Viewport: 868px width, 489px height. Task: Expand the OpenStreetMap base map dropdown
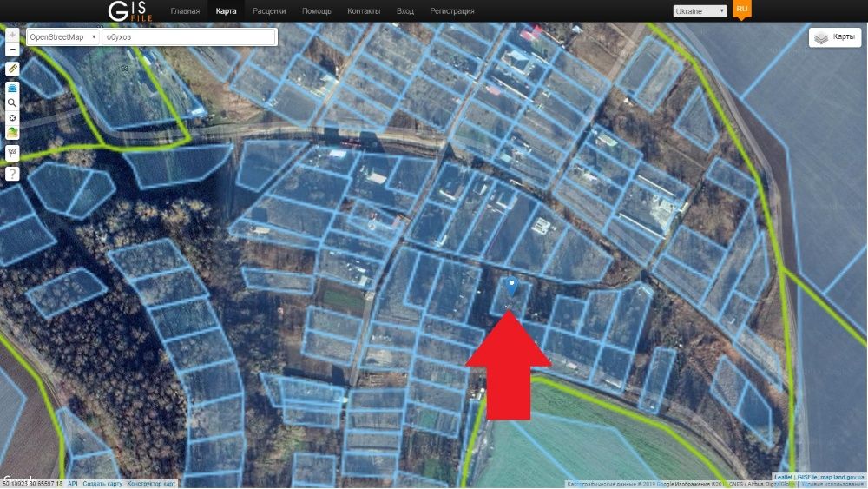pyautogui.click(x=62, y=37)
